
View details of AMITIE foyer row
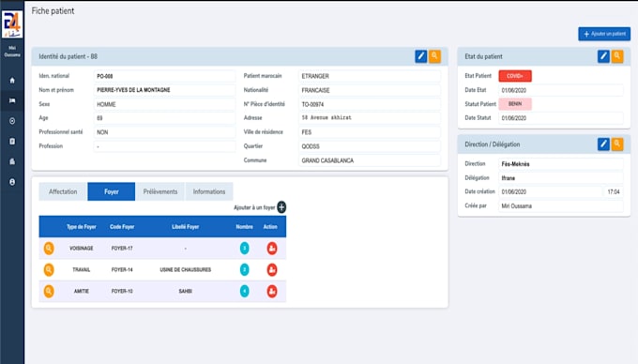click(49, 291)
